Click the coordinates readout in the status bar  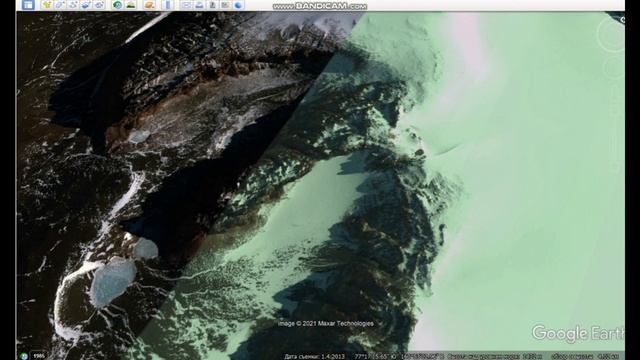[399, 356]
